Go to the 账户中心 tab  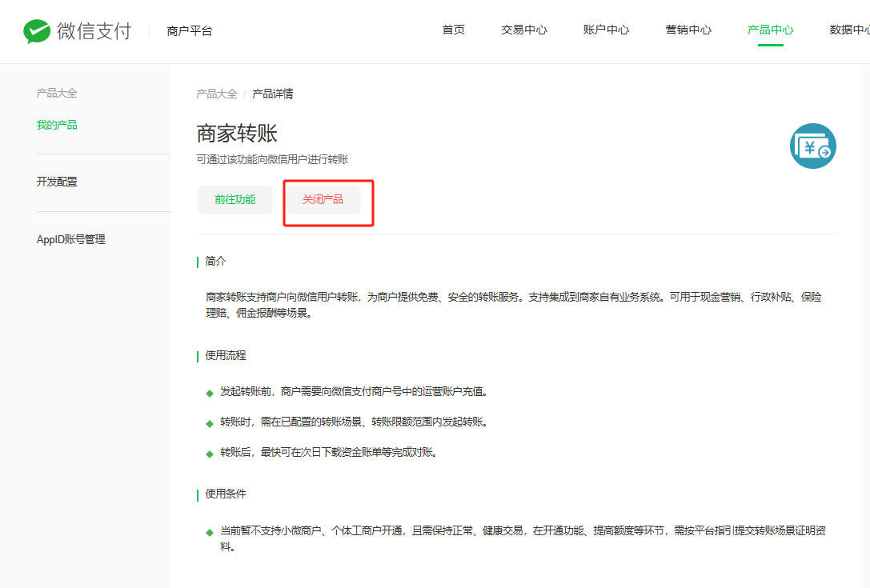pyautogui.click(x=606, y=30)
